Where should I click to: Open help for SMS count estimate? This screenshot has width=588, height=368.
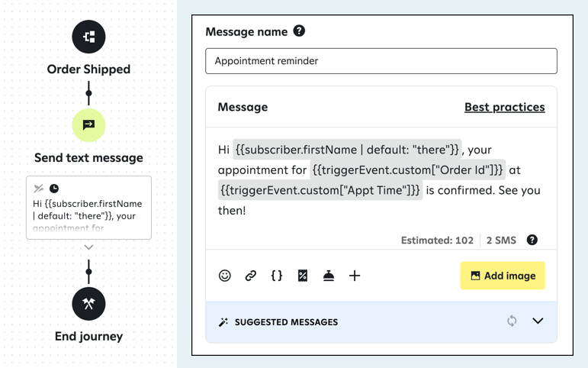[532, 240]
